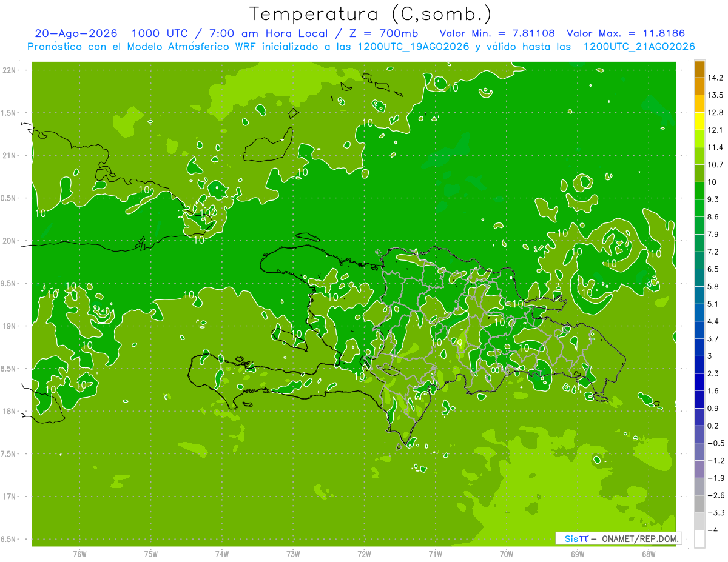The image size is (728, 562).
Task: Click the '72W' longitude label
Action: pos(364,554)
